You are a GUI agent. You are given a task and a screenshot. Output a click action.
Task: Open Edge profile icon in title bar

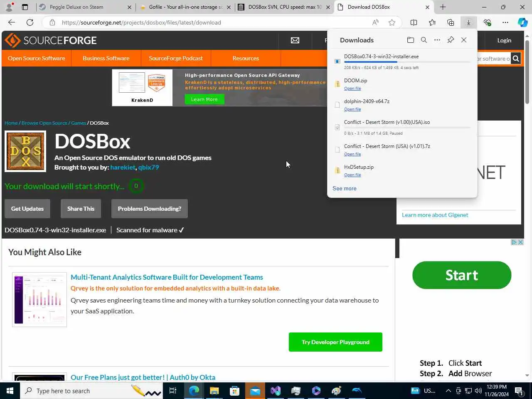coord(9,7)
